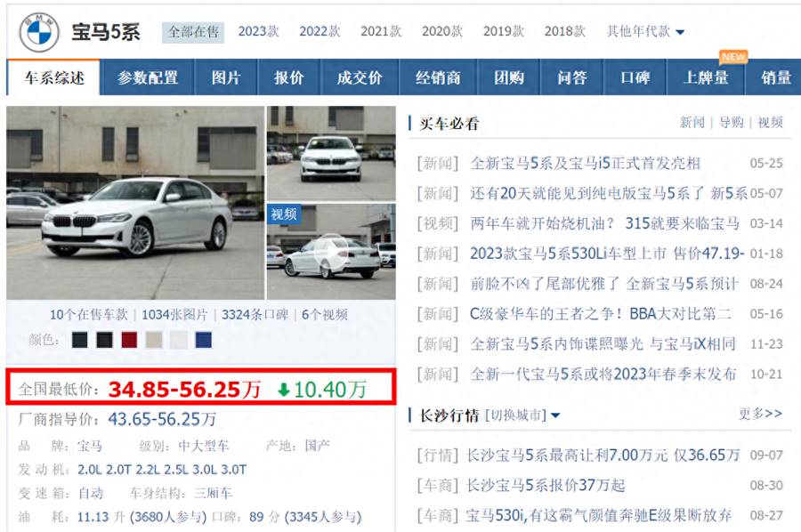The width and height of the screenshot is (801, 532).
Task: Click the 宝马5系 series title
Action: [x=105, y=32]
